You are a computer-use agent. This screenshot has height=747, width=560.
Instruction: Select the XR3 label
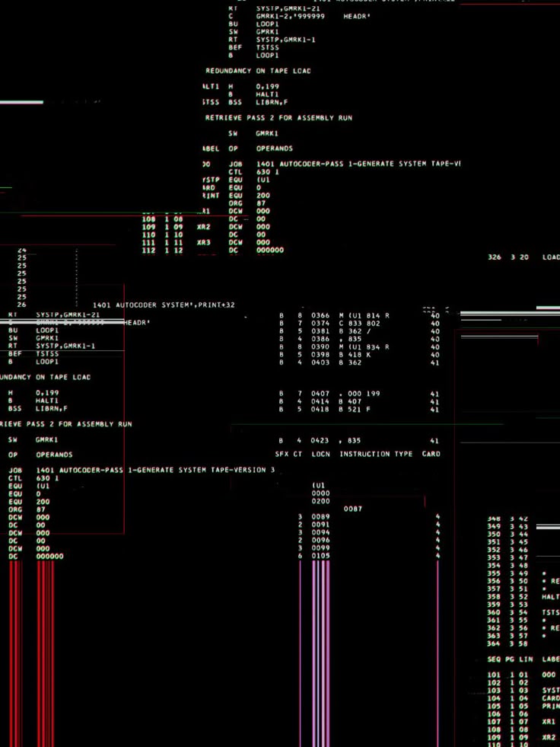pyautogui.click(x=203, y=242)
